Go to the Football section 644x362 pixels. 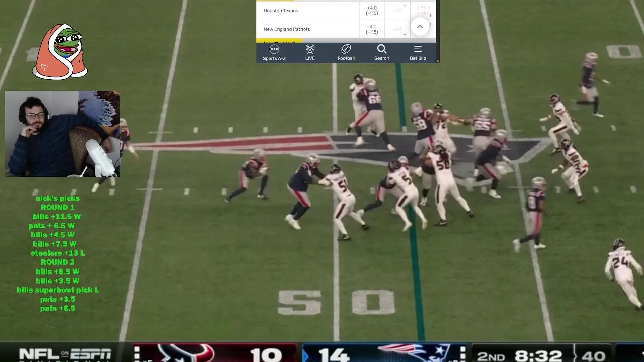click(346, 53)
